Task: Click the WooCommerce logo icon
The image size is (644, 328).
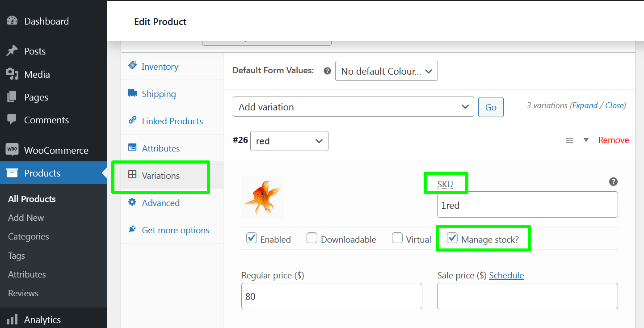Action: click(x=12, y=150)
